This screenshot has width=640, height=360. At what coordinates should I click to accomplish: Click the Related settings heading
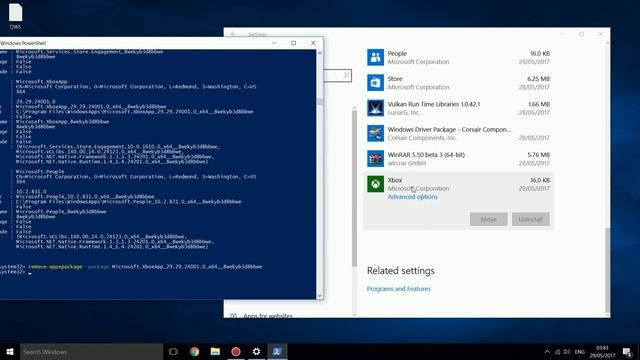pyautogui.click(x=401, y=271)
